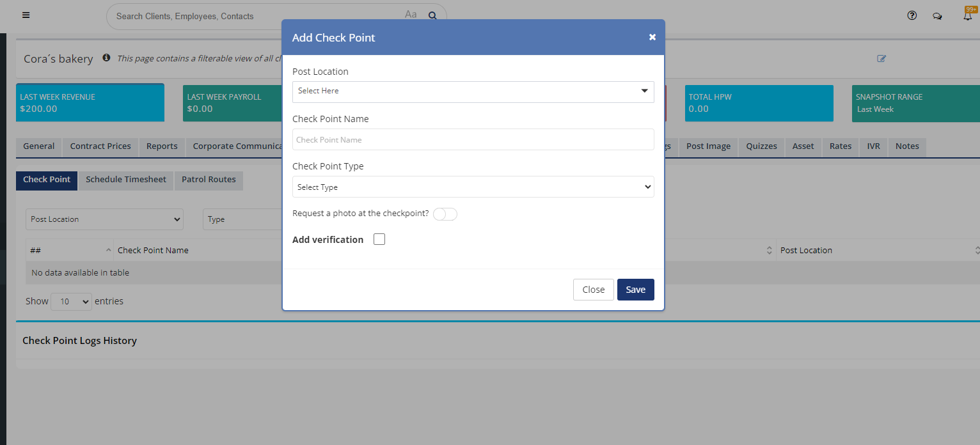Viewport: 980px width, 445px height.
Task: Click the search magnifier icon
Action: tap(432, 16)
